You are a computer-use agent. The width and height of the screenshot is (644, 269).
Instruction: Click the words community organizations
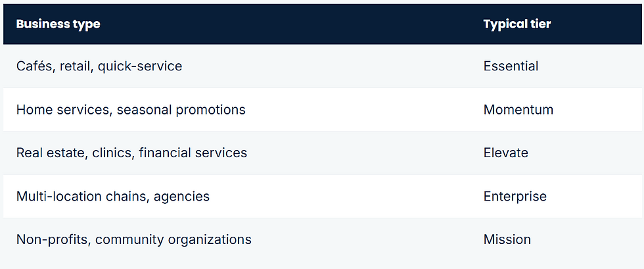(173, 239)
